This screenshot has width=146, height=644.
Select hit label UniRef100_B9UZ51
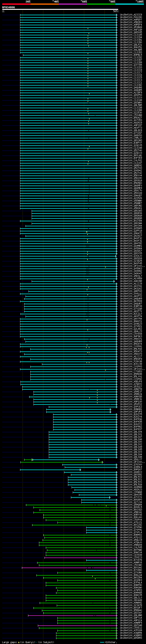pyautogui.click(x=131, y=48)
